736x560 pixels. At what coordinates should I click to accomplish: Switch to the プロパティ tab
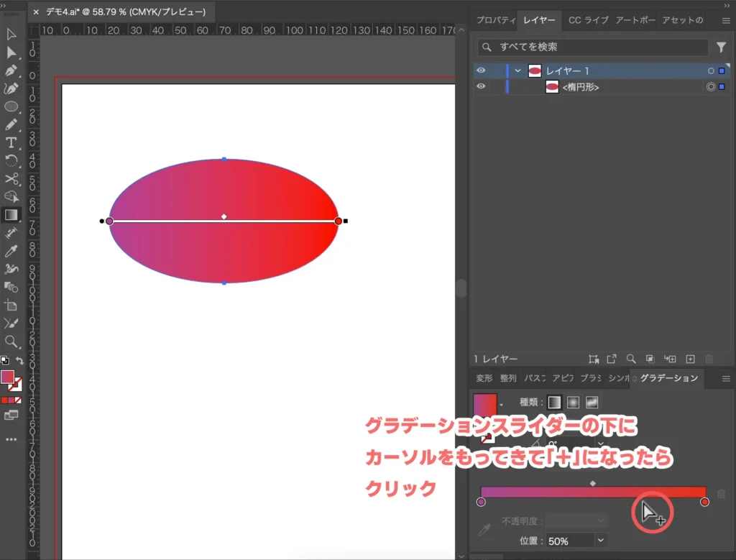click(496, 20)
